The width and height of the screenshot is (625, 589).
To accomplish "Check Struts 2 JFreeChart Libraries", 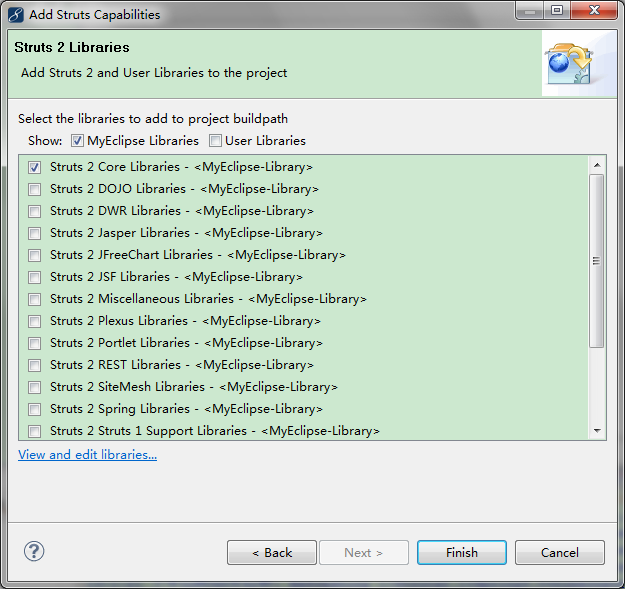I will 35,255.
